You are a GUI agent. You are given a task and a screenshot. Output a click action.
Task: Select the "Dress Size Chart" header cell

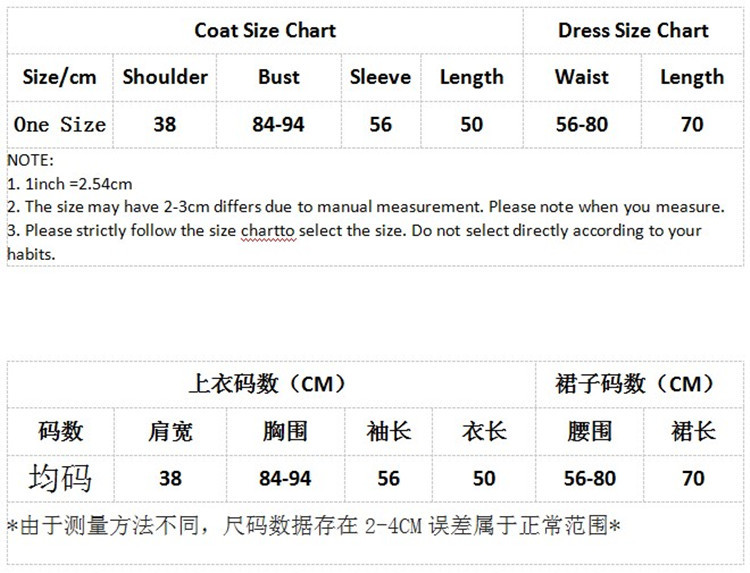(x=633, y=30)
